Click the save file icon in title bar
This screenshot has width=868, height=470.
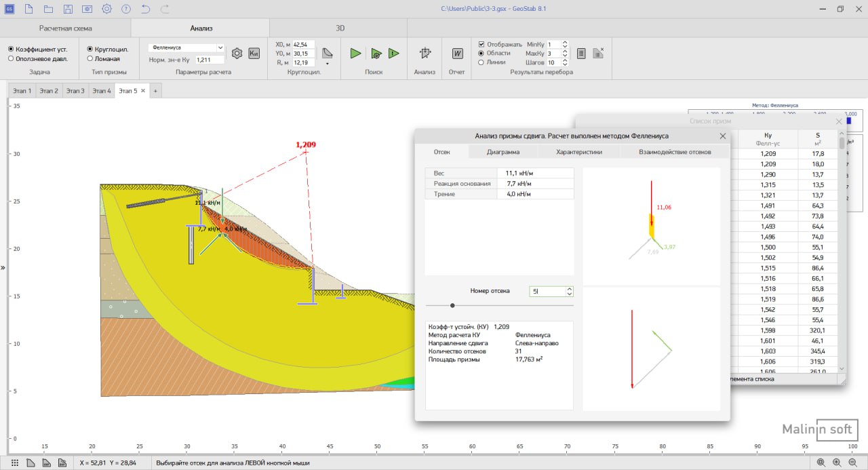(x=68, y=9)
